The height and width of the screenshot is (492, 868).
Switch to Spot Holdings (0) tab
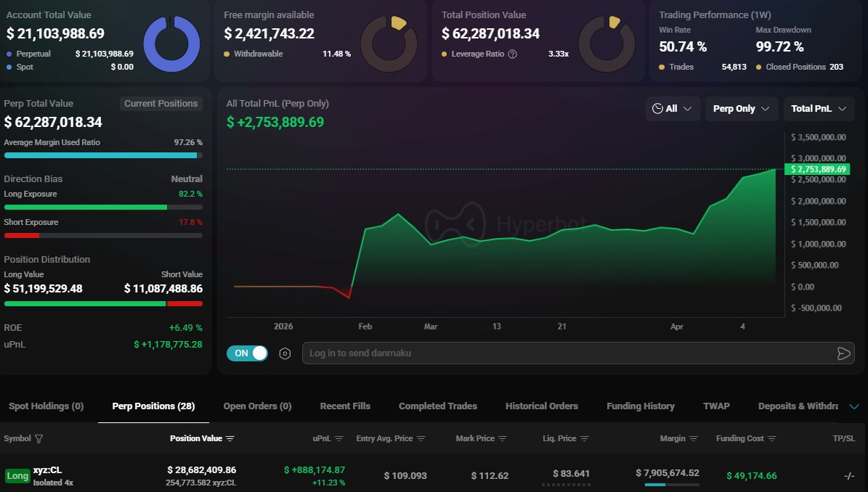(46, 406)
